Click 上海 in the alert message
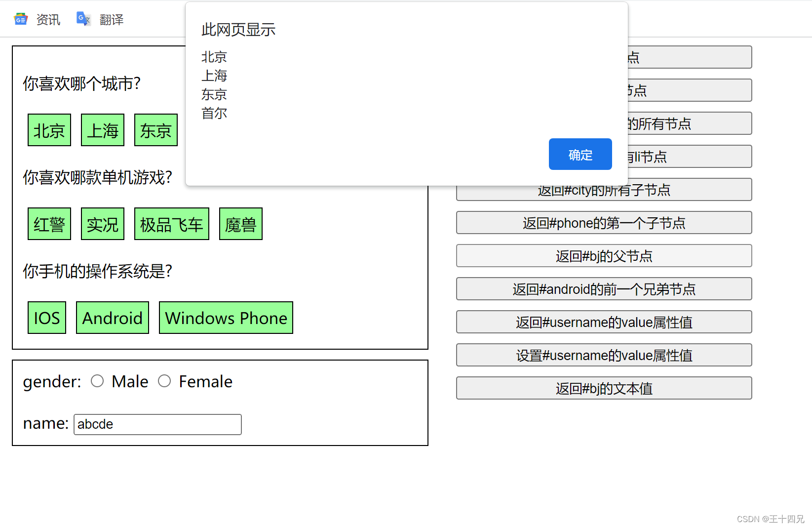This screenshot has width=812, height=528. pos(214,76)
